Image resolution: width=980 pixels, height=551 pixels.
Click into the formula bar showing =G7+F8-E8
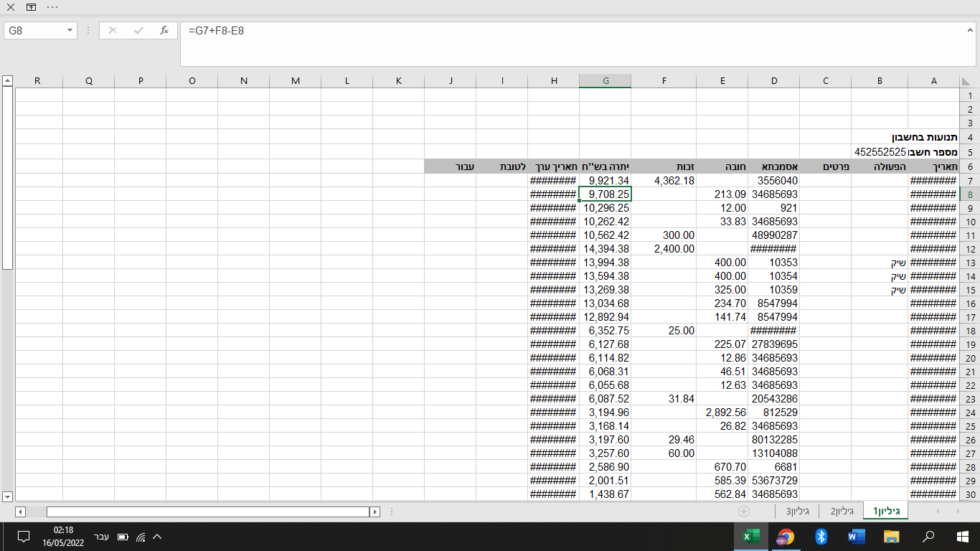[x=578, y=44]
